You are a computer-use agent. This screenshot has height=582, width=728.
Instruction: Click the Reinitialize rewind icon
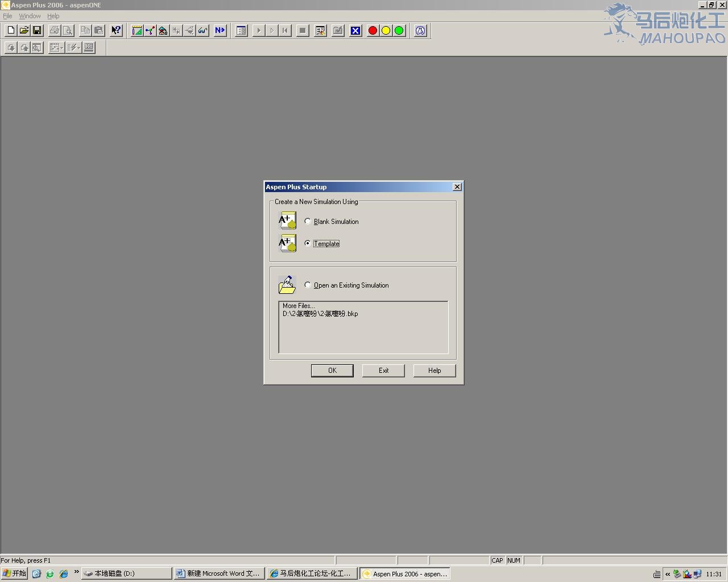tap(285, 31)
